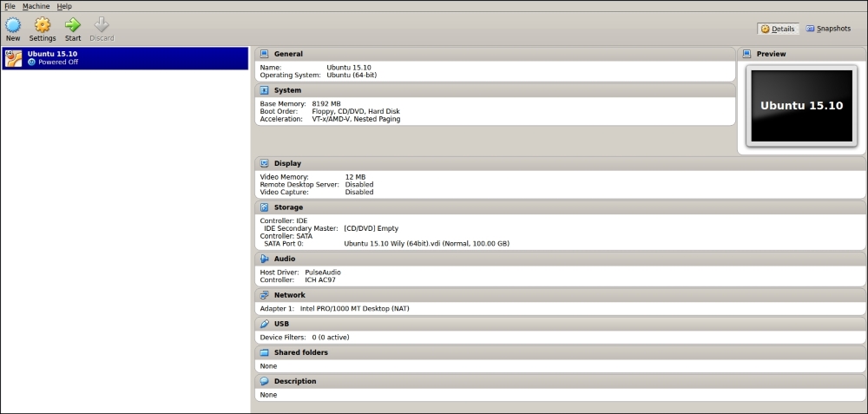Open the Help menu
The image size is (868, 414).
click(64, 6)
